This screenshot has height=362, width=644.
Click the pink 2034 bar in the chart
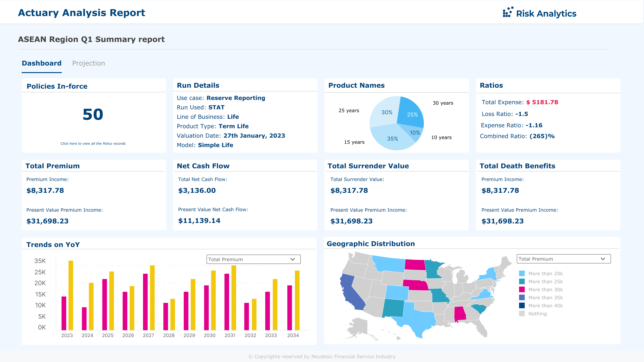click(x=289, y=308)
